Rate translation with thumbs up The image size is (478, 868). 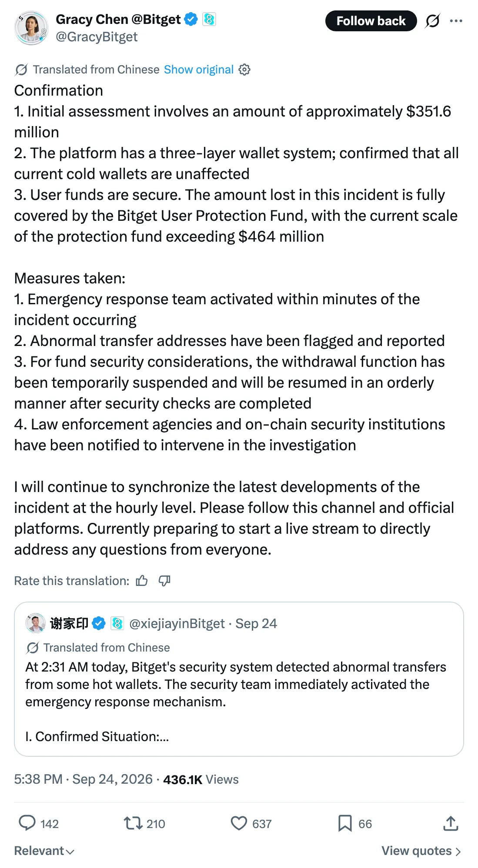pyautogui.click(x=142, y=581)
